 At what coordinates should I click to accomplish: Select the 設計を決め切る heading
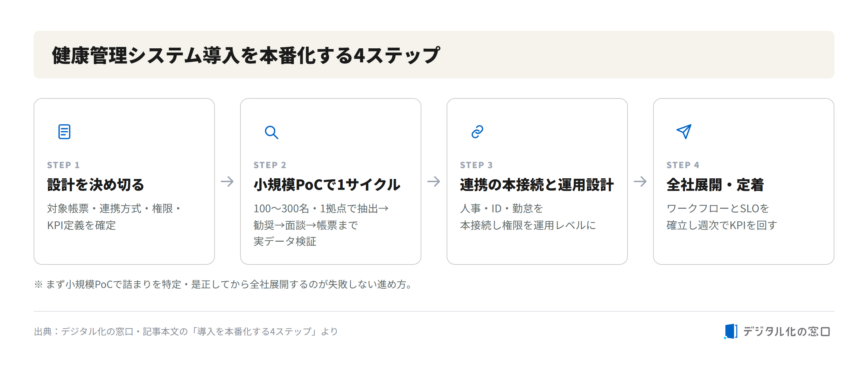click(x=96, y=185)
